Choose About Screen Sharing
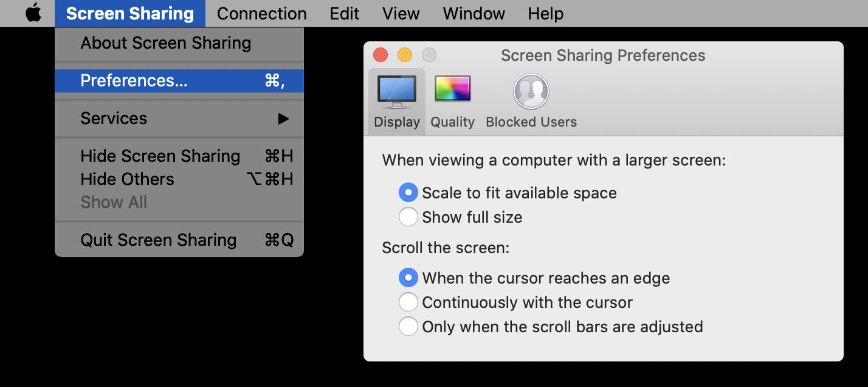868x387 pixels. coord(165,43)
